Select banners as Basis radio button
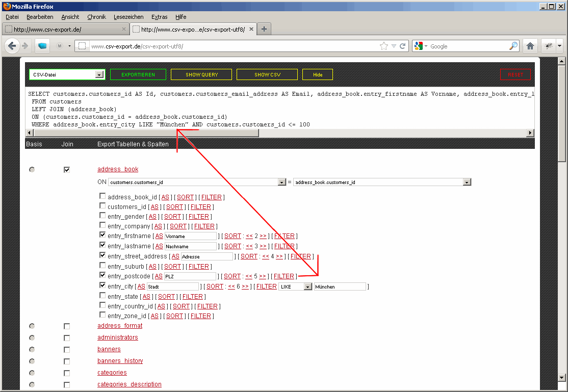 click(32, 350)
